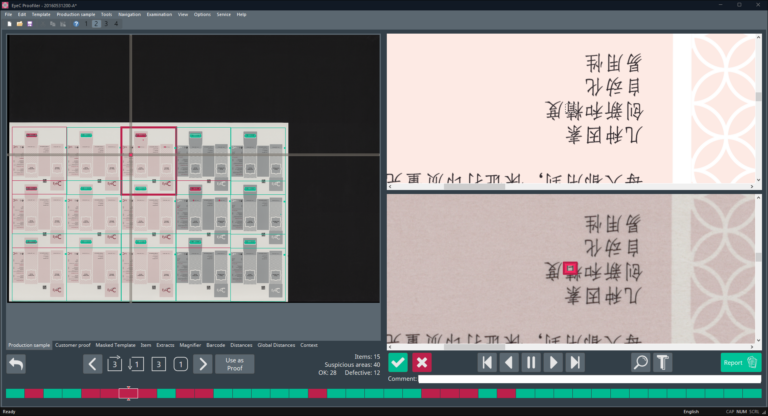This screenshot has height=416, width=768.
Task: Go to previous item with left chevron
Action: tap(92, 364)
